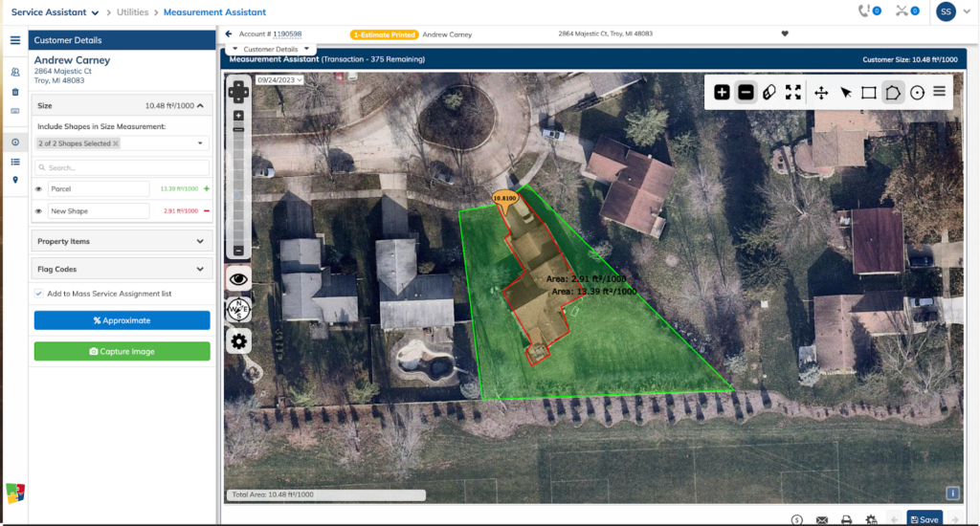Go to Measurement Assistant breadcrumb
Screen dimensions: 980x526
(x=214, y=11)
